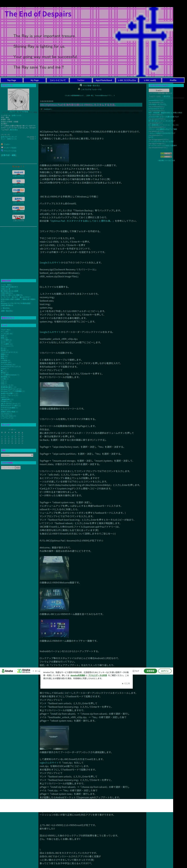Click the blog search text field

click(8, 468)
